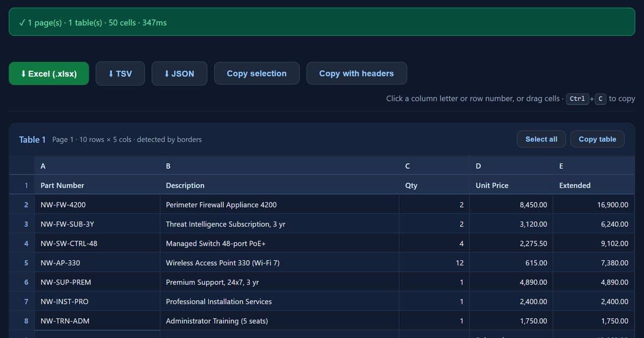Select cell 'NW-INST-PRO'

click(x=98, y=301)
